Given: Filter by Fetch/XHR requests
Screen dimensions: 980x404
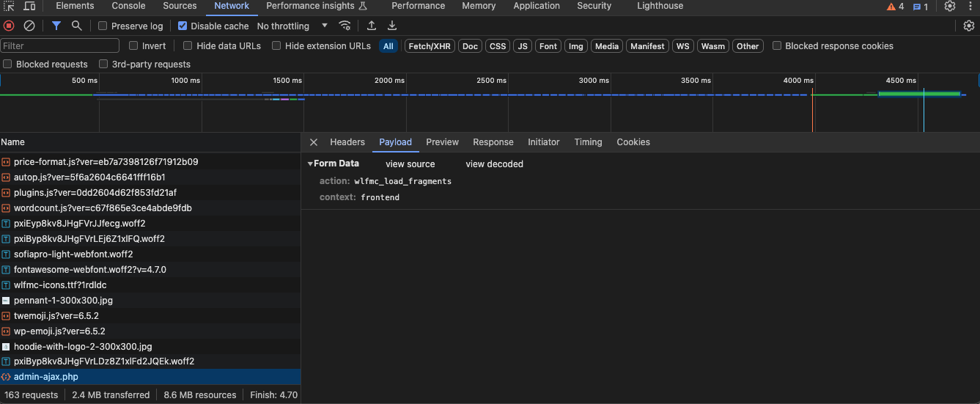Looking at the screenshot, I should [x=430, y=46].
